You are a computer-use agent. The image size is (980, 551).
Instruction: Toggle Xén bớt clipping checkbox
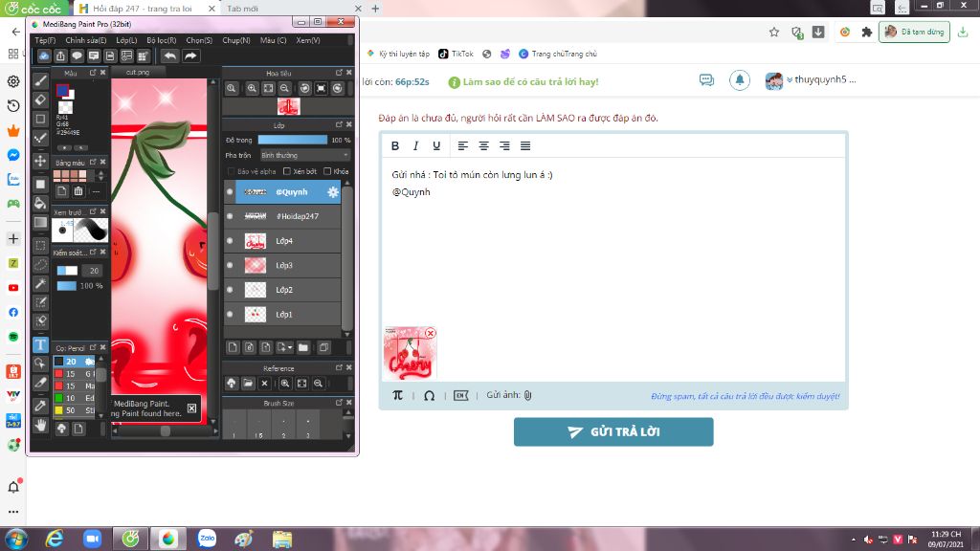(287, 171)
